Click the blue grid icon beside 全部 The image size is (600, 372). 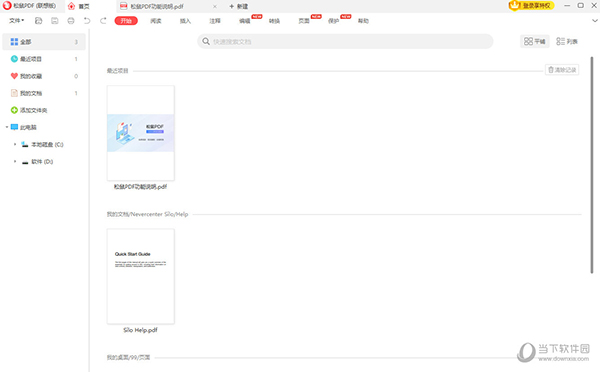[14, 42]
